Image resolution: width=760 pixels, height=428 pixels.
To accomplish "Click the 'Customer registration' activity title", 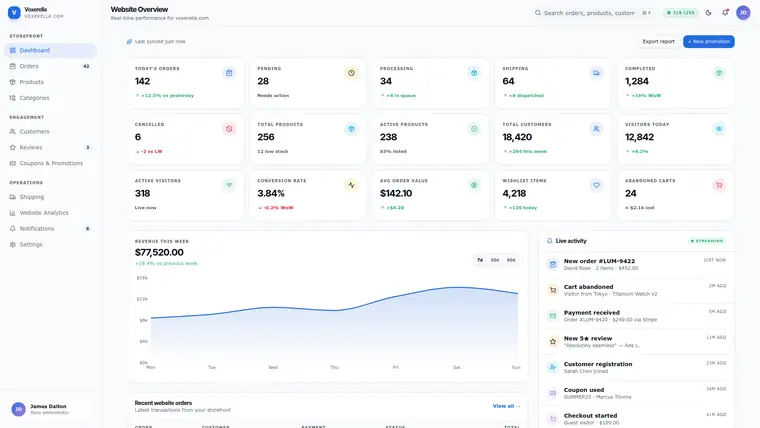I will click(x=598, y=364).
